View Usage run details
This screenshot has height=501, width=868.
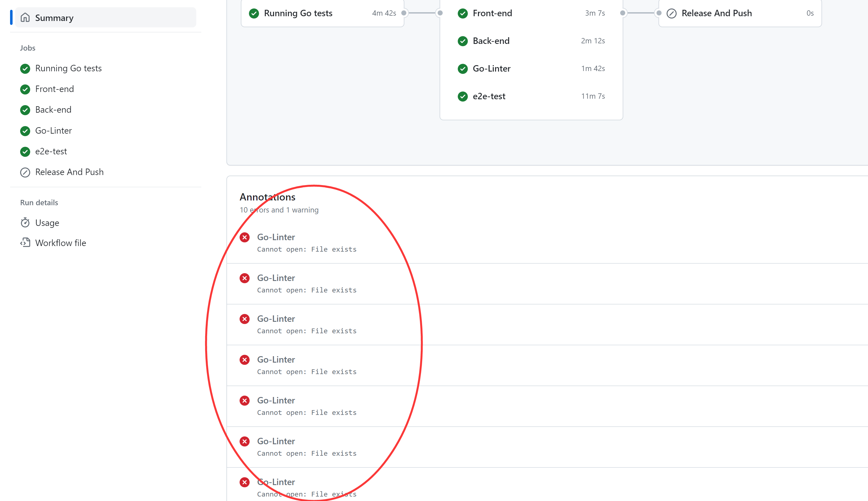click(x=47, y=223)
